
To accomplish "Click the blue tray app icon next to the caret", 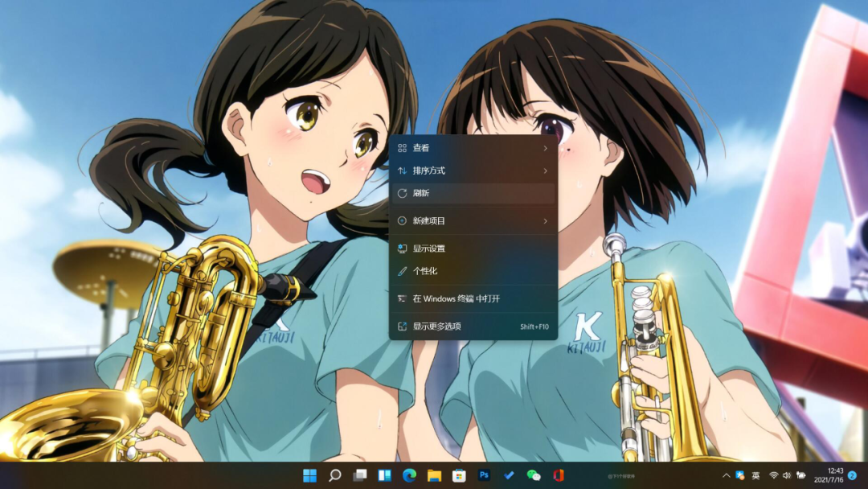I will click(740, 475).
